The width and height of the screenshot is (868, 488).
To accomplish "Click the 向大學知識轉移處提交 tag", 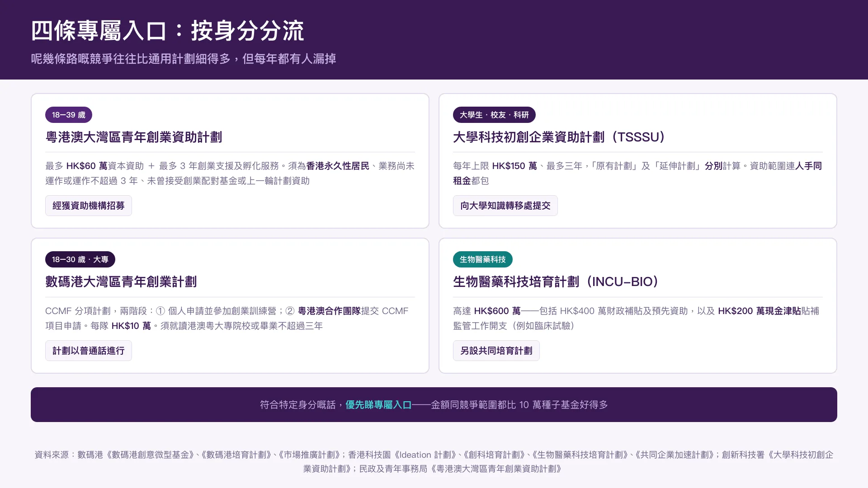I will [x=505, y=206].
